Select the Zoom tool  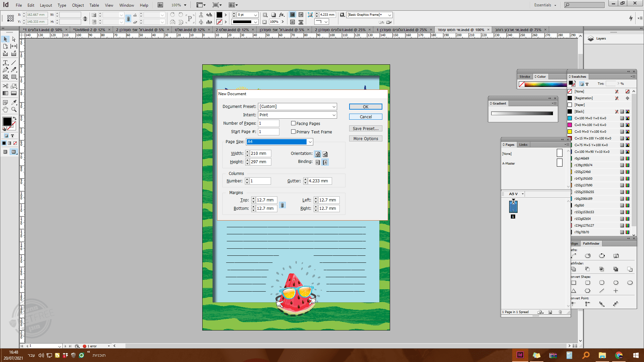(14, 110)
